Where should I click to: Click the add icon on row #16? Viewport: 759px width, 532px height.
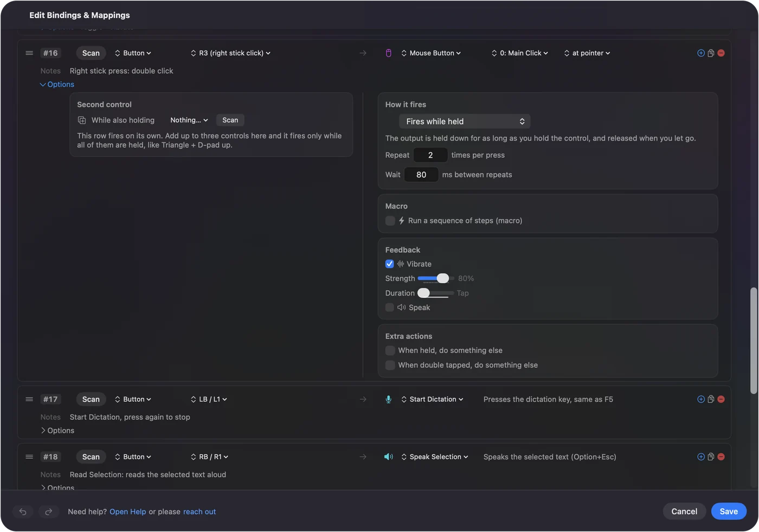tap(701, 53)
